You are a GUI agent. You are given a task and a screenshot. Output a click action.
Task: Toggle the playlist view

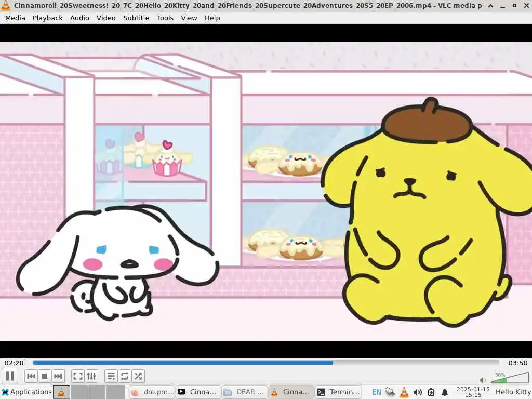point(111,376)
